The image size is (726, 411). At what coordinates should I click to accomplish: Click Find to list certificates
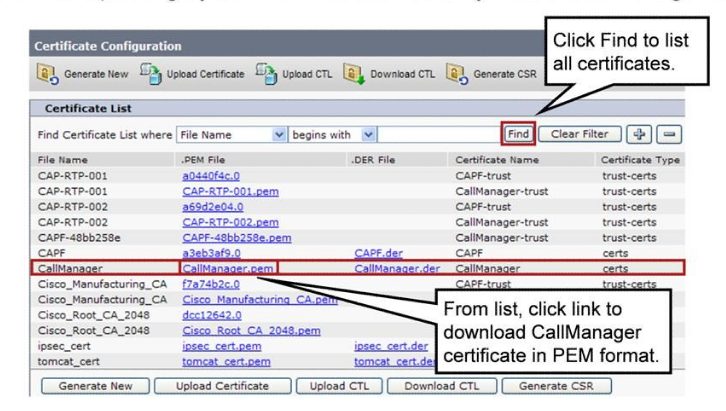[518, 134]
